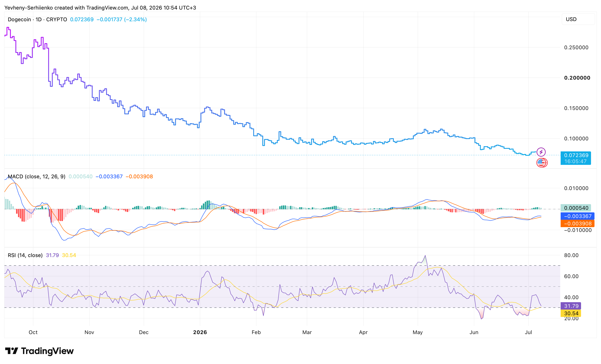
Task: Click the 2026 label on time axis
Action: 200,332
